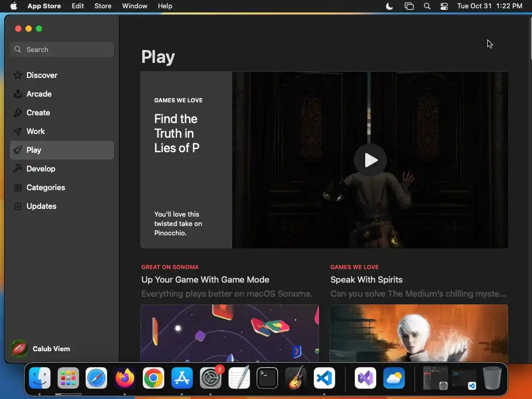The width and height of the screenshot is (532, 399).
Task: Open minimized VS Code window in Dock
Action: (x=464, y=378)
